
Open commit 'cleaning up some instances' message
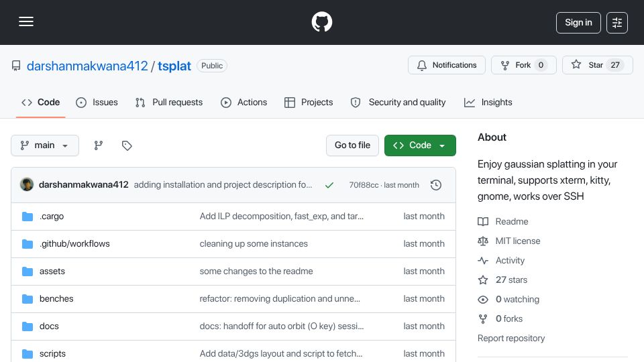click(x=254, y=244)
